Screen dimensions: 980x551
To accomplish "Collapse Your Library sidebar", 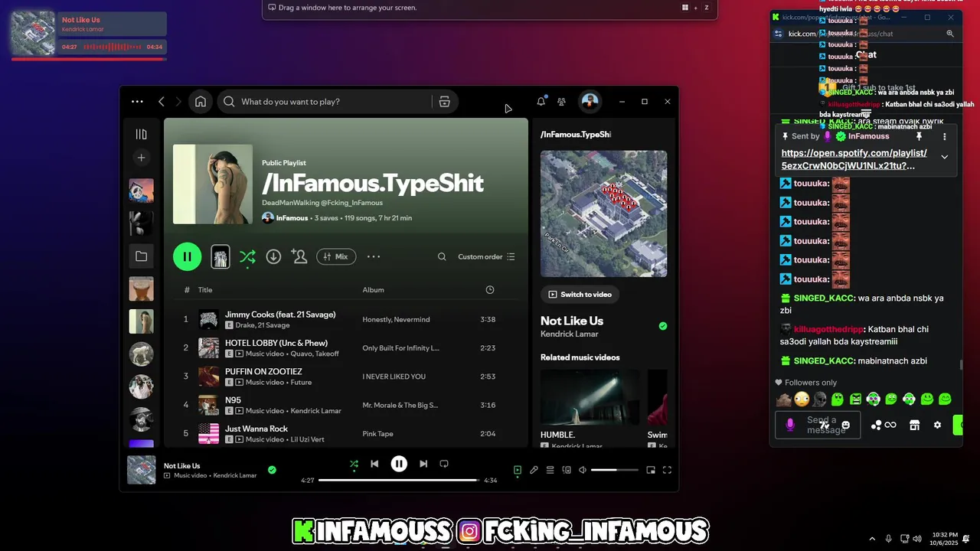I will [x=141, y=134].
